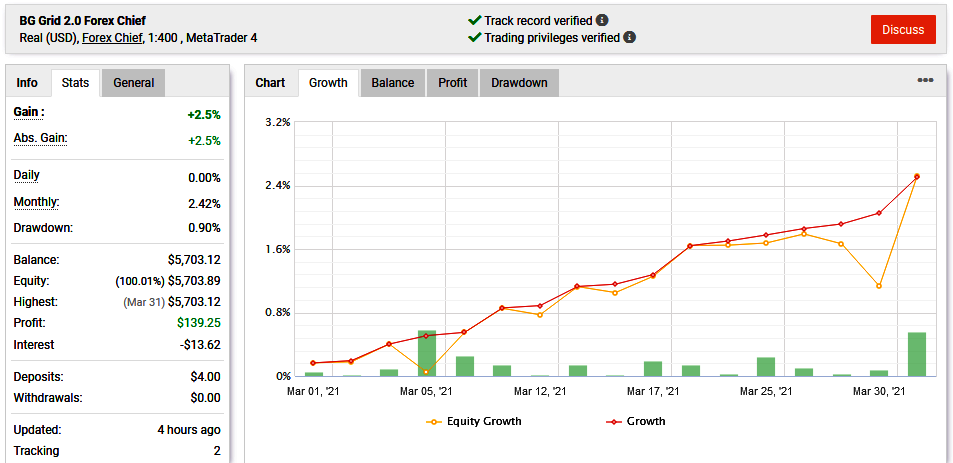Click the green +2.5% Gain value
This screenshot has height=463, width=953.
(x=204, y=115)
